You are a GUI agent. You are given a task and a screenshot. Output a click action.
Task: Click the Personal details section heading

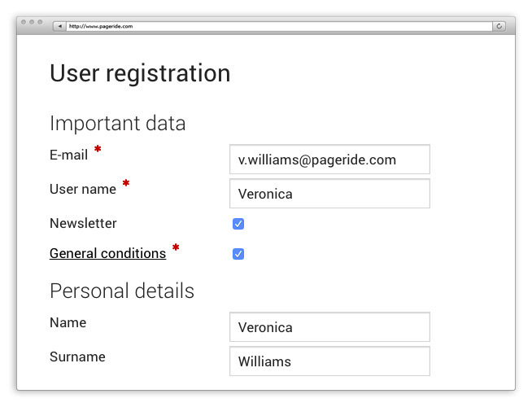pyautogui.click(x=122, y=291)
